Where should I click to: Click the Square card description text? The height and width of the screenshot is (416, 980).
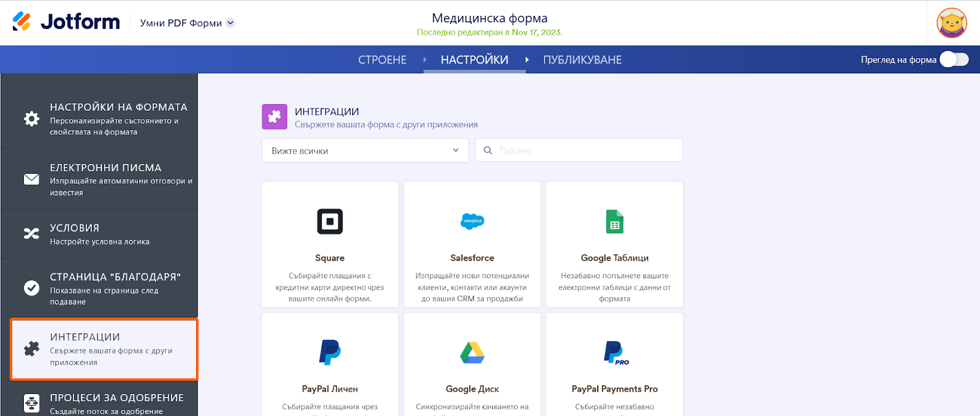click(330, 288)
